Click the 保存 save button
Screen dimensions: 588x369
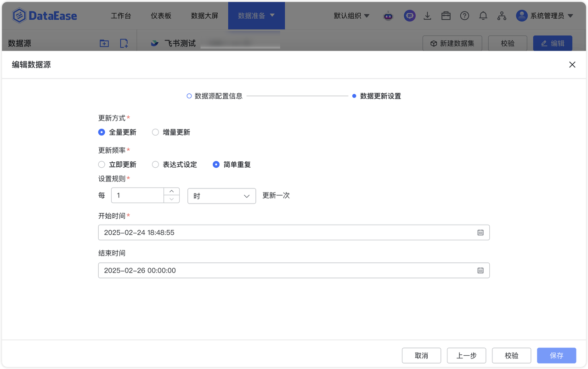[556, 355]
